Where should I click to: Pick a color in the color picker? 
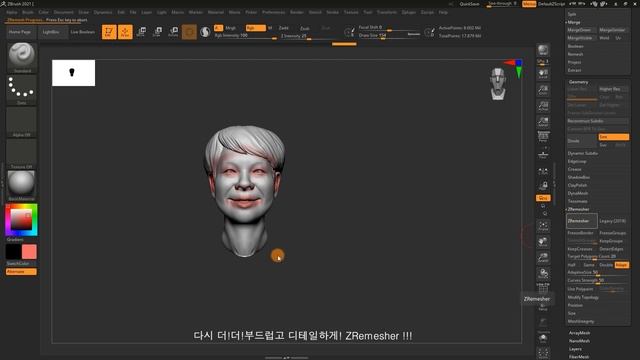[x=21, y=220]
